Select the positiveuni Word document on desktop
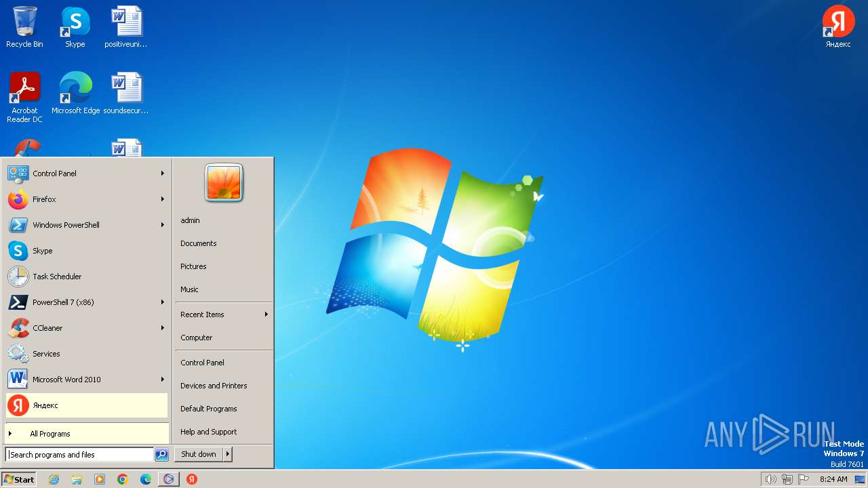 tap(126, 27)
